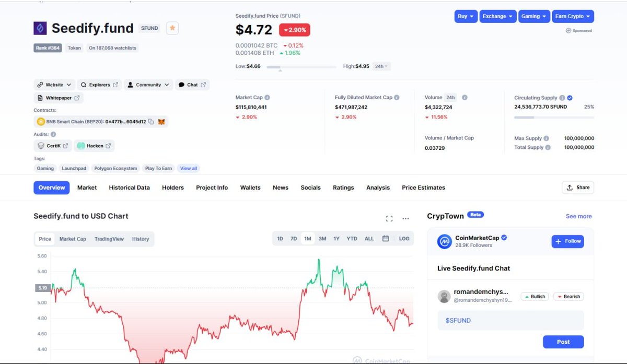Add Seedify.fund to watchlist star
The height and width of the screenshot is (364, 627).
[x=172, y=28]
